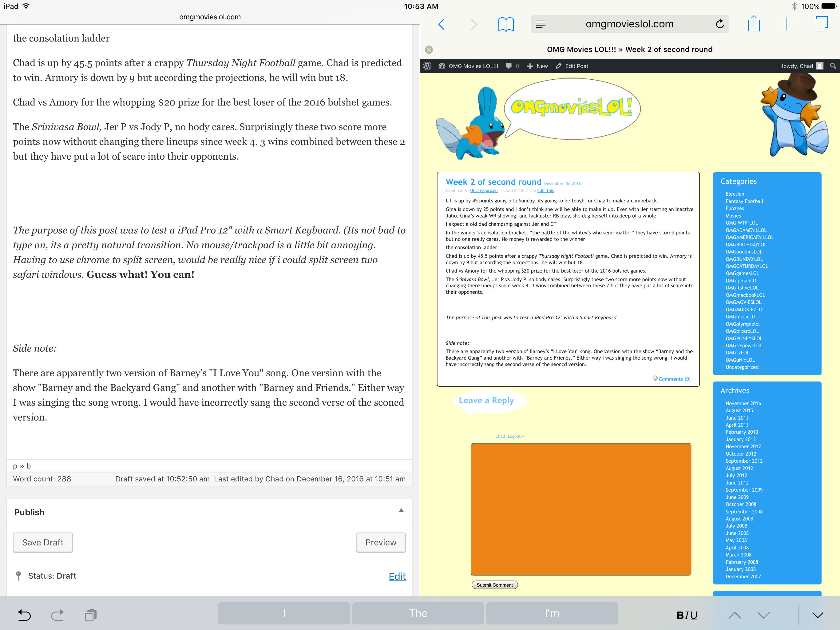Click the Edit This link
This screenshot has width=840, height=630.
pos(545,191)
